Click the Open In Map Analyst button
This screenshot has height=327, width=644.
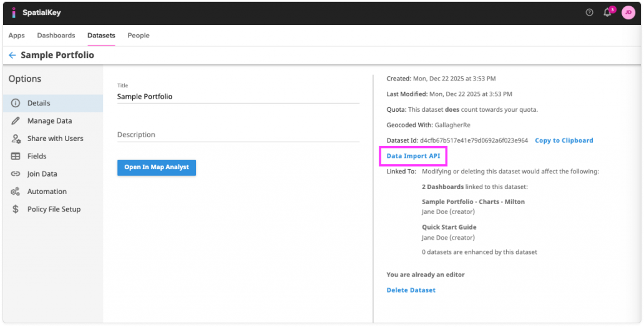(x=157, y=168)
